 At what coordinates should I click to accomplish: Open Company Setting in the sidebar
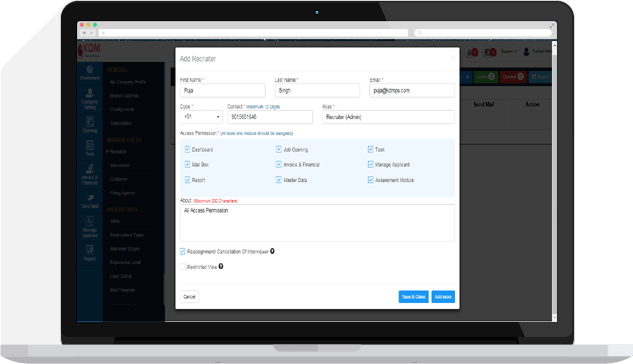point(90,99)
